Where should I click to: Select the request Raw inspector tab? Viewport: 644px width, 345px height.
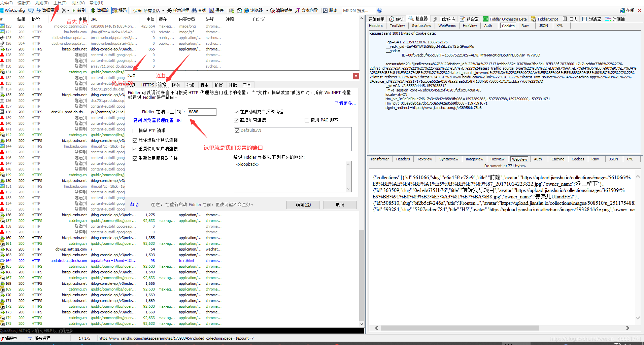point(525,26)
